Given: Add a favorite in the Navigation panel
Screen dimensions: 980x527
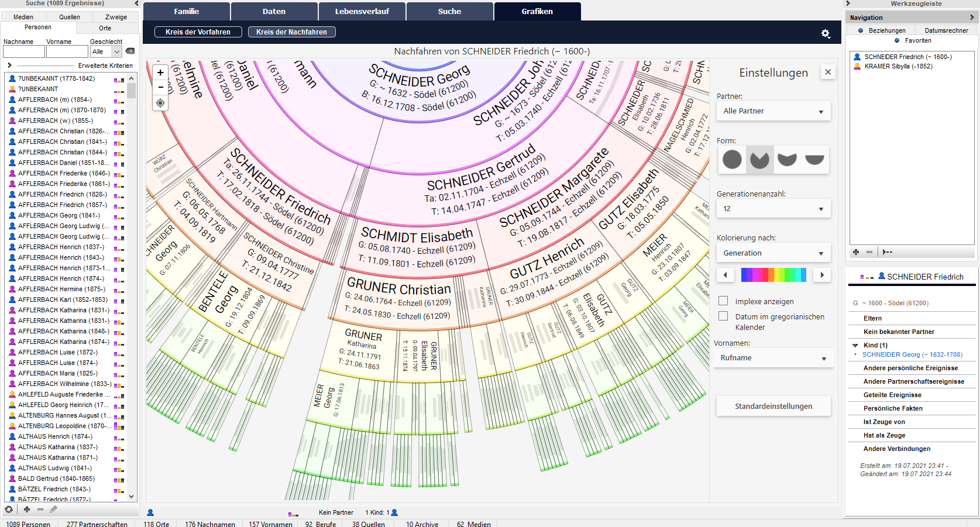Looking at the screenshot, I should 856,252.
